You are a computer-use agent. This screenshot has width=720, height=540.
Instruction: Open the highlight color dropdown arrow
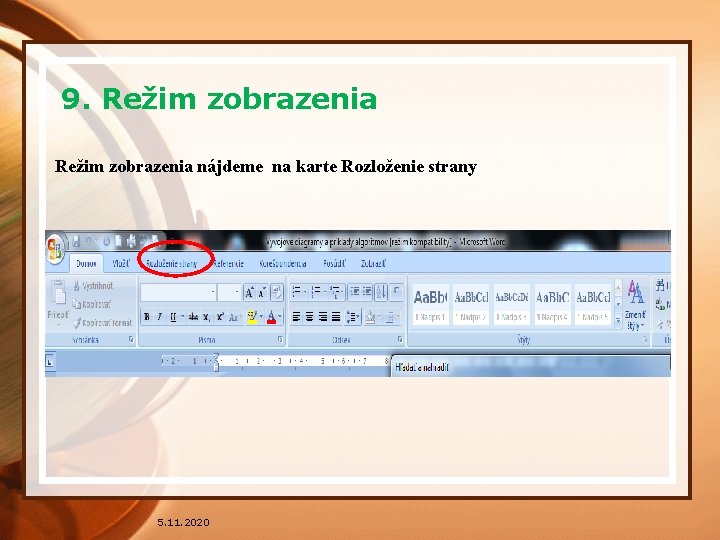261,317
